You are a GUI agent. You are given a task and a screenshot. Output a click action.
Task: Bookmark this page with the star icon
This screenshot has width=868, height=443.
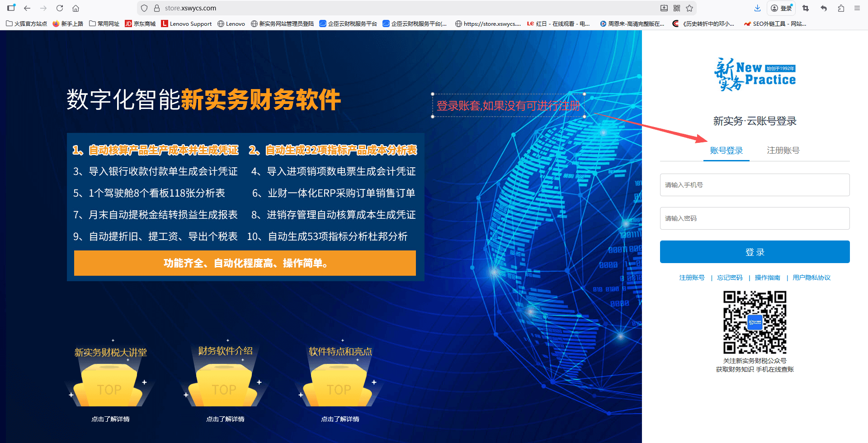pyautogui.click(x=689, y=8)
